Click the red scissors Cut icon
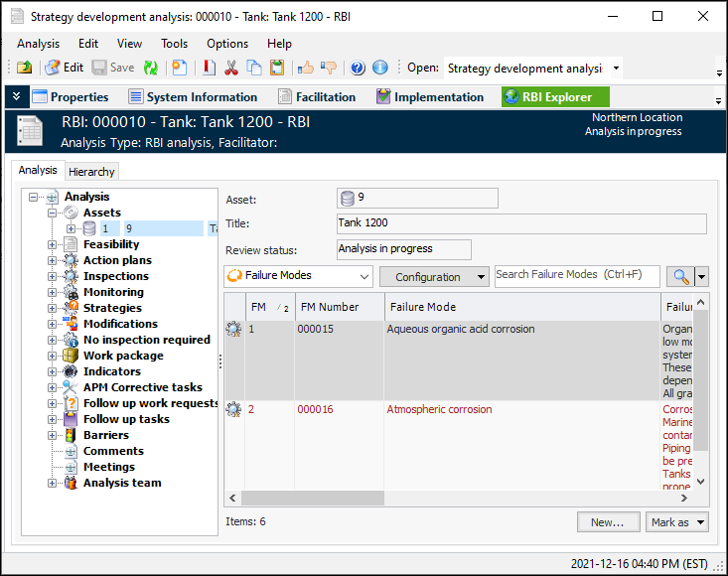The image size is (728, 576). (x=230, y=68)
